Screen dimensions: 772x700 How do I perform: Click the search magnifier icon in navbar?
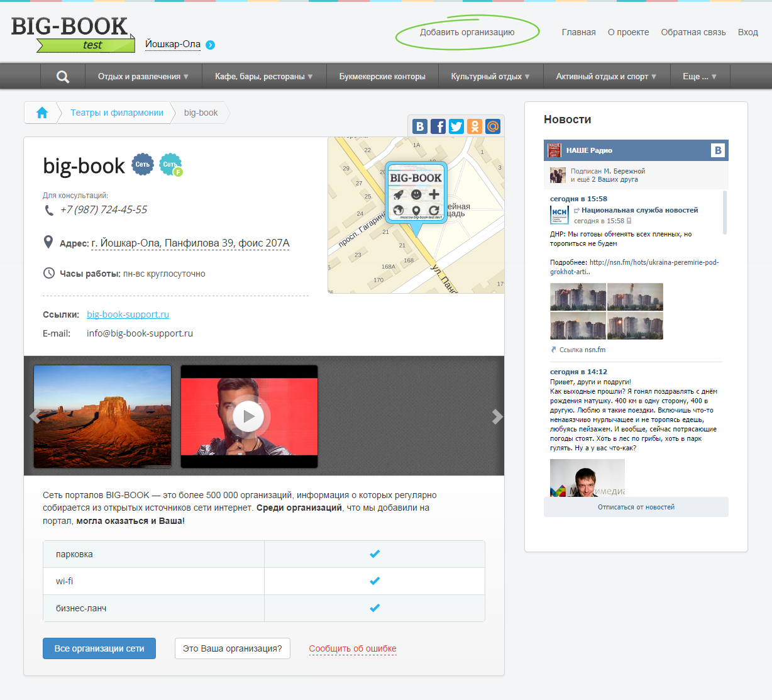coord(63,77)
